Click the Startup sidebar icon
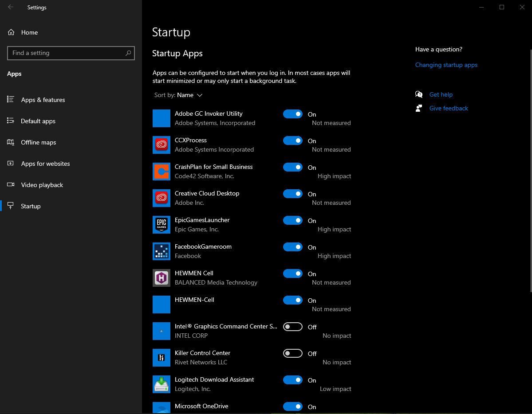 tap(11, 206)
